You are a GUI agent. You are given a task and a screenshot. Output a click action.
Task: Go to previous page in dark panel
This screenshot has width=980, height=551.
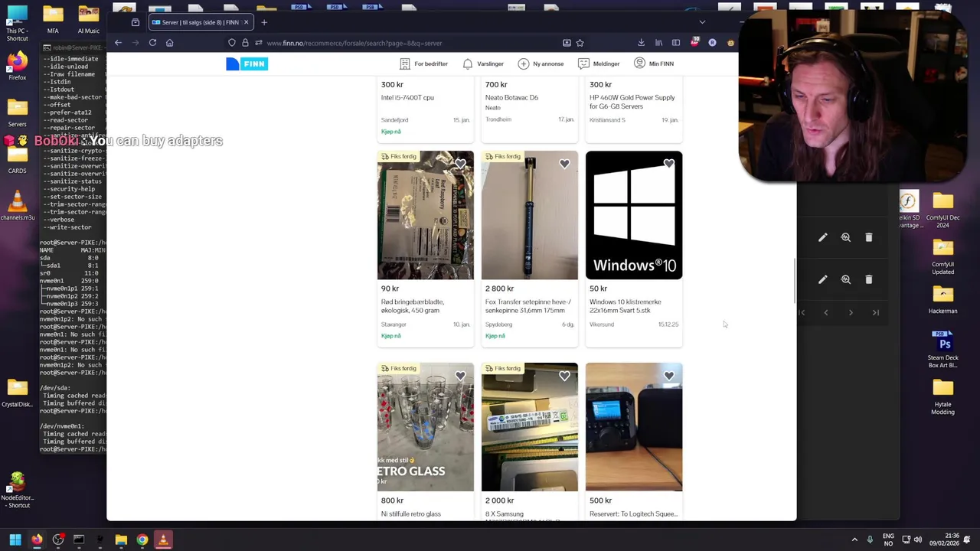(x=826, y=312)
